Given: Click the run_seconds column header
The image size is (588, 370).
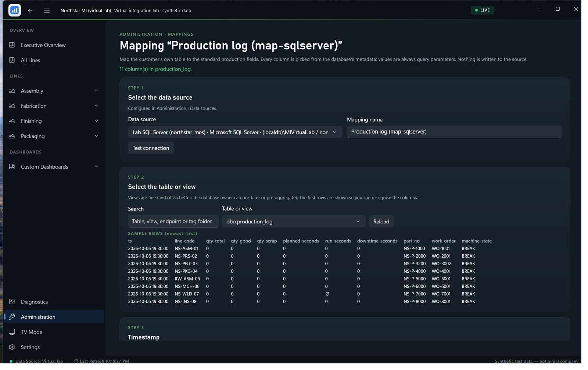Looking at the screenshot, I should pyautogui.click(x=338, y=241).
